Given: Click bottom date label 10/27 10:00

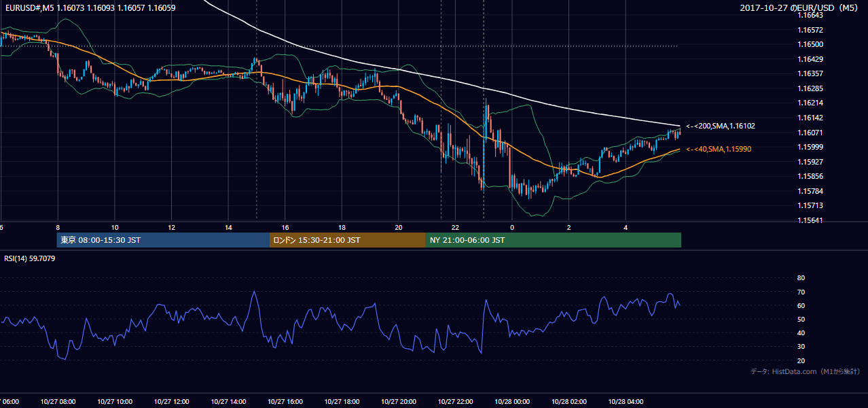Looking at the screenshot, I should 114,402.
